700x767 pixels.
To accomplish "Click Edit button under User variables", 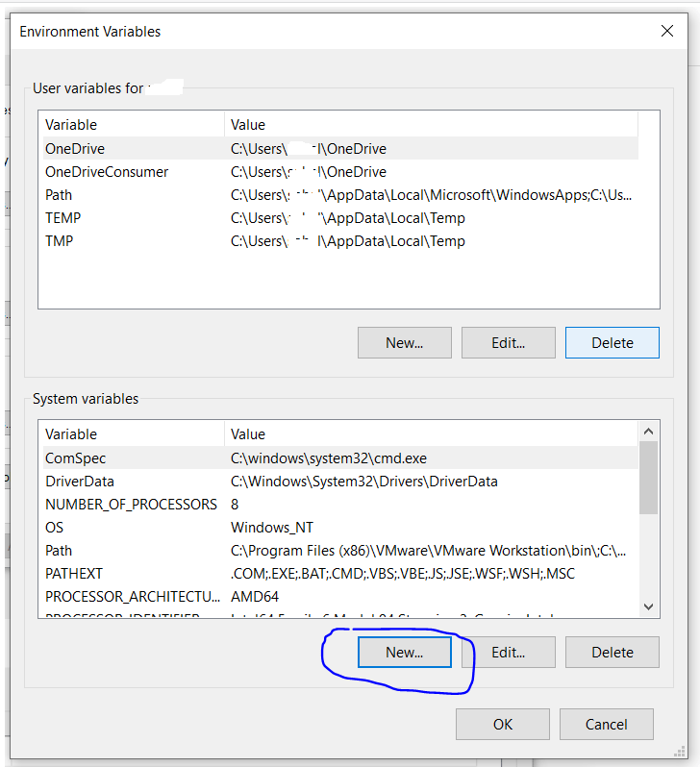I will pos(508,343).
